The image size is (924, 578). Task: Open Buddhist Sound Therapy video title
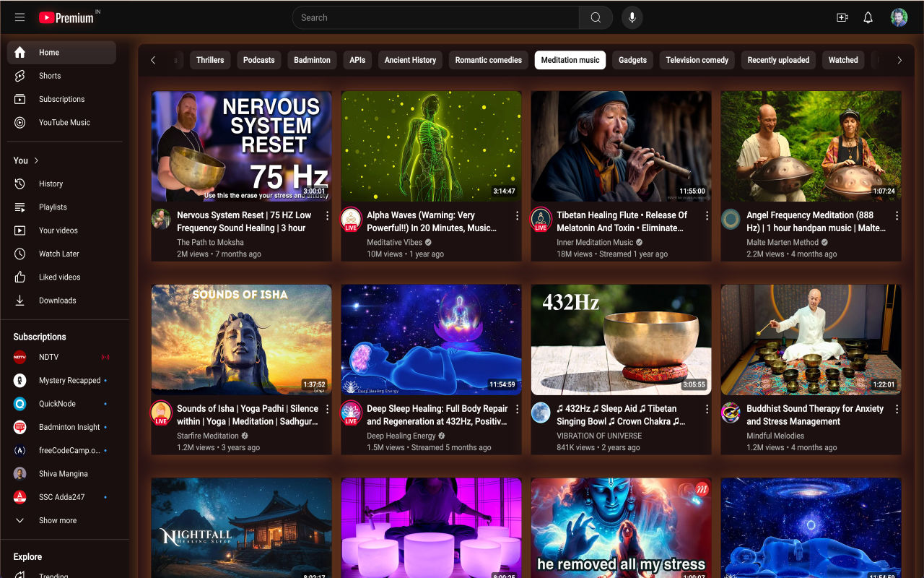pyautogui.click(x=815, y=415)
